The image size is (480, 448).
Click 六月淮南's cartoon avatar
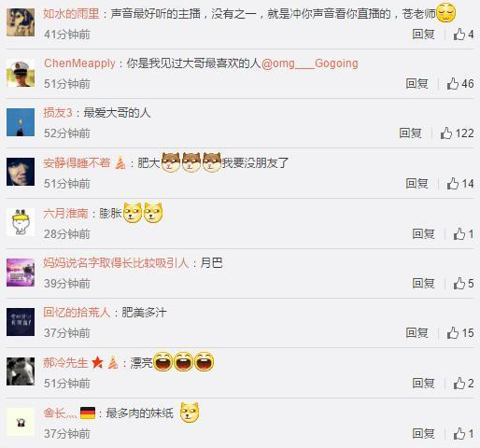tap(21, 222)
